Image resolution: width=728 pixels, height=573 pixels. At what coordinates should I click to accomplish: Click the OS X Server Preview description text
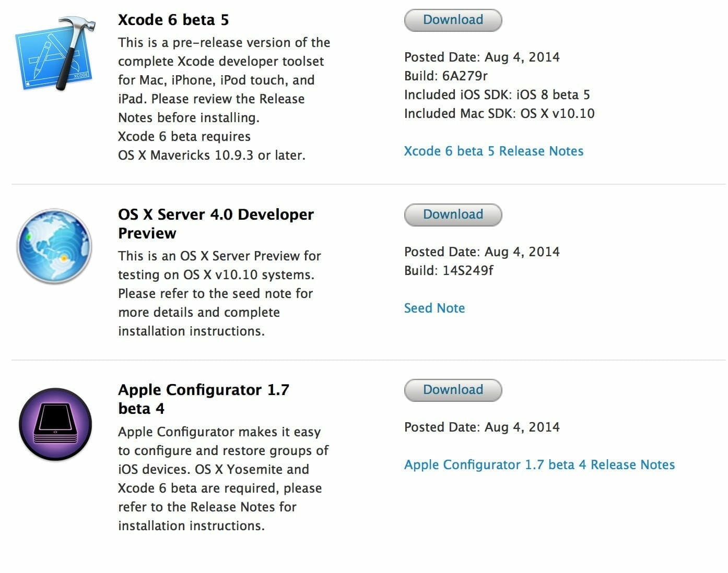click(219, 293)
